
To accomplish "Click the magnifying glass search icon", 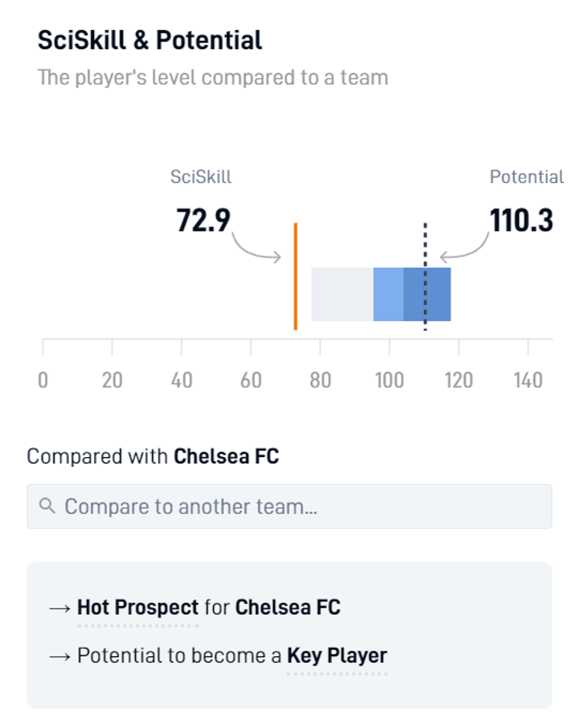I will click(x=48, y=506).
